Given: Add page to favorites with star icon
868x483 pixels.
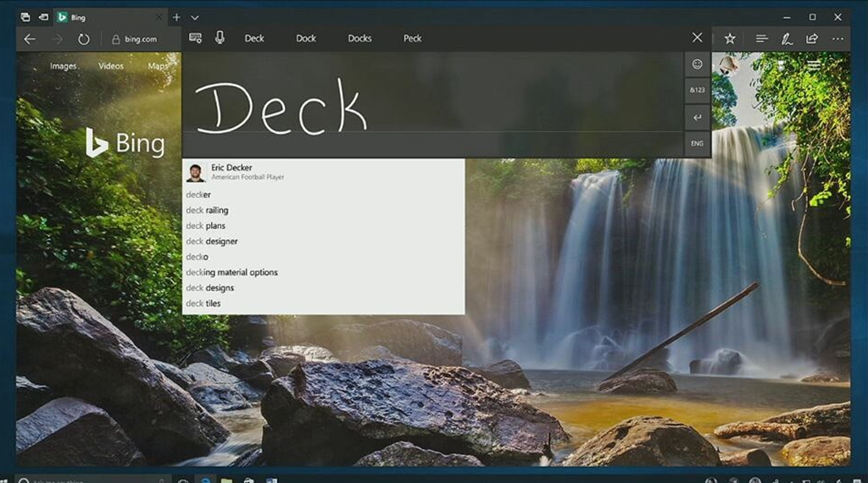Looking at the screenshot, I should [729, 39].
